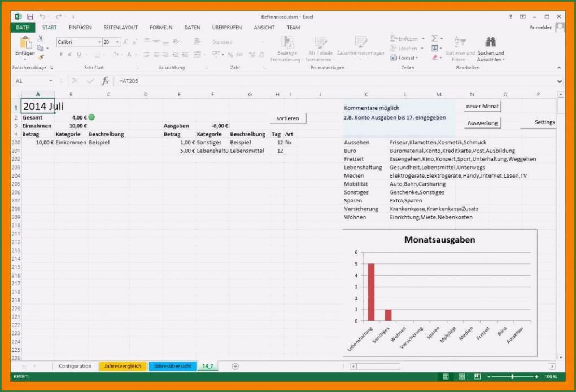Toggle bold formatting in the Schriftart group
The height and width of the screenshot is (392, 576).
[61, 54]
